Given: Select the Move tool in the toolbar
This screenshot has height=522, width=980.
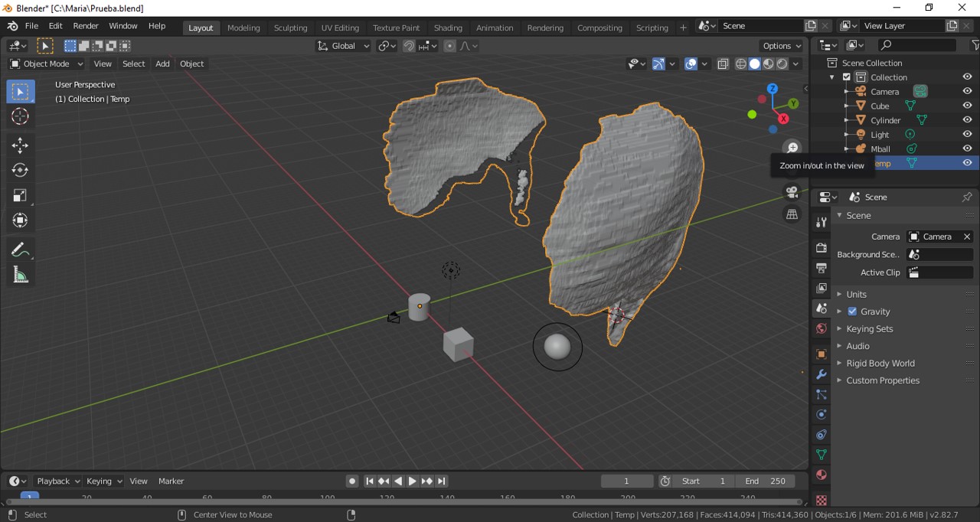Looking at the screenshot, I should [21, 145].
